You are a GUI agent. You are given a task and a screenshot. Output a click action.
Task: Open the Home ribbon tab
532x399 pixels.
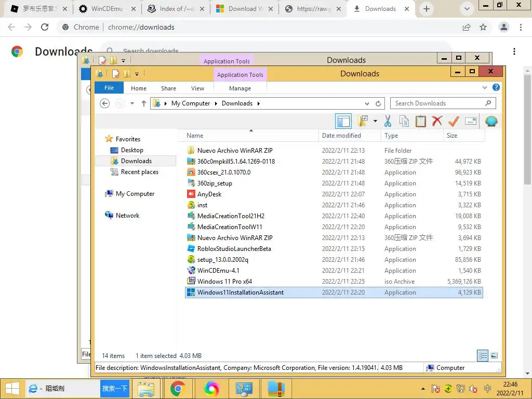point(139,88)
